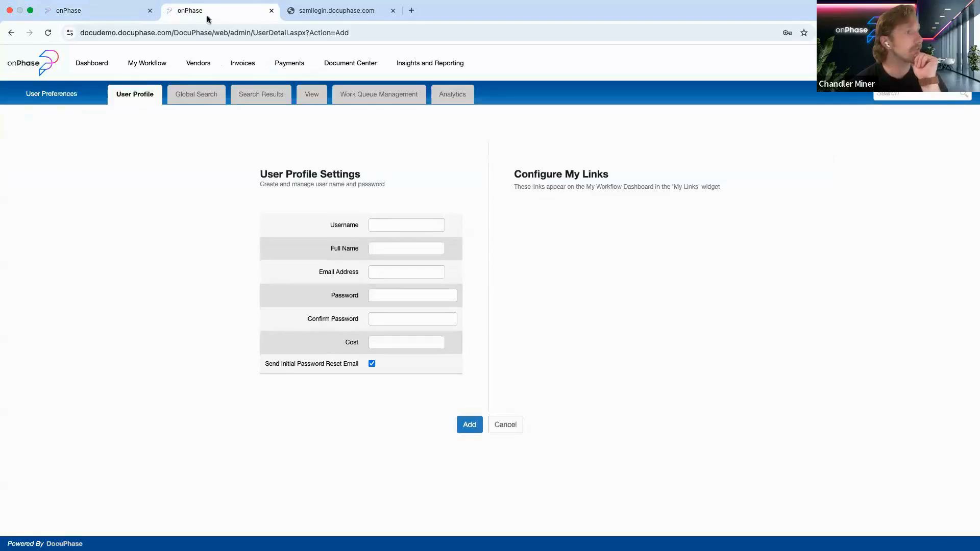Open the Analytics tab
Image resolution: width=980 pixels, height=551 pixels.
tap(452, 94)
